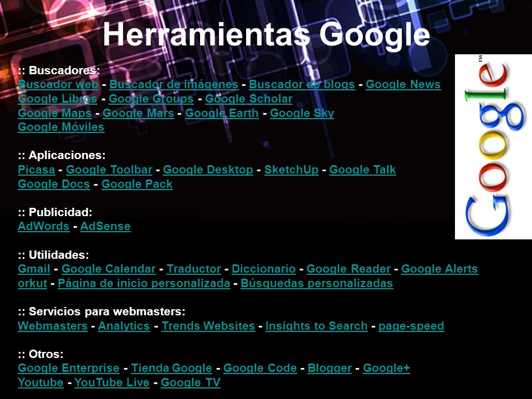Visit the SketchUp link
Screen dimensions: 532x399
click(291, 170)
